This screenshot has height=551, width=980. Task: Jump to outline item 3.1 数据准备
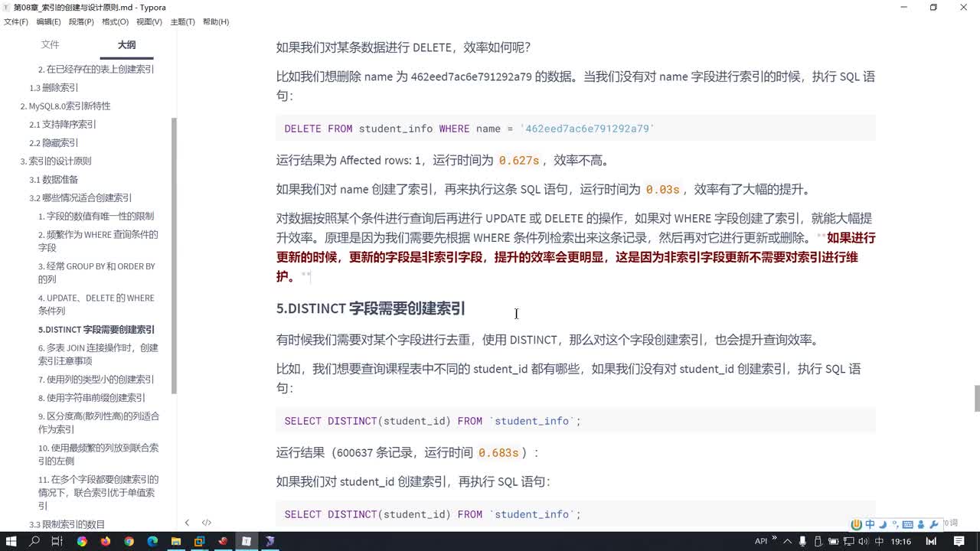[x=54, y=179]
